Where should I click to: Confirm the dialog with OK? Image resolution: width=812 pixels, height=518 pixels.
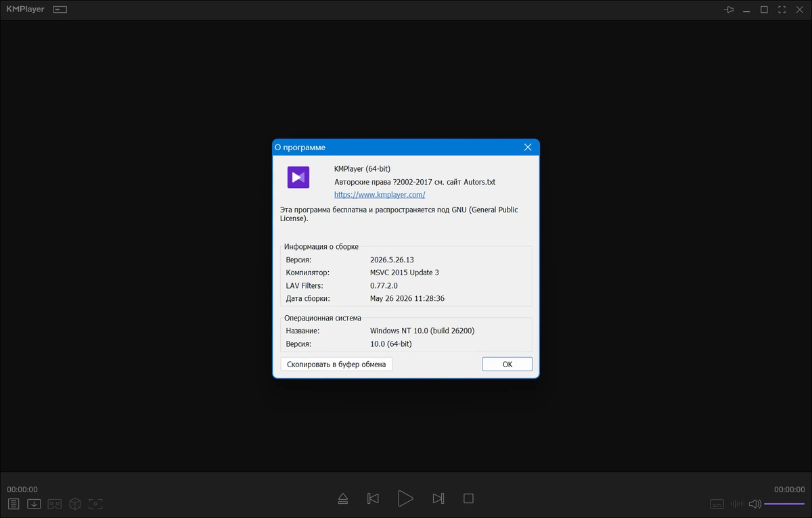pos(507,364)
